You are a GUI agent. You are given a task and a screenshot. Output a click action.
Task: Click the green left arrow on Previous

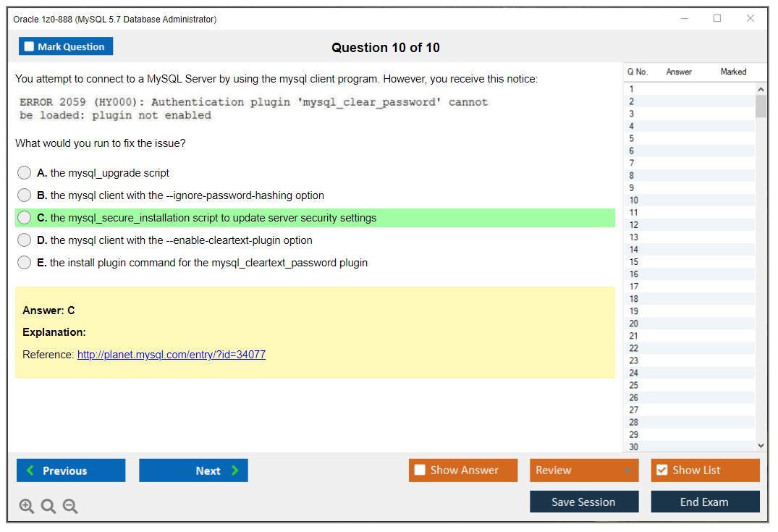30,470
